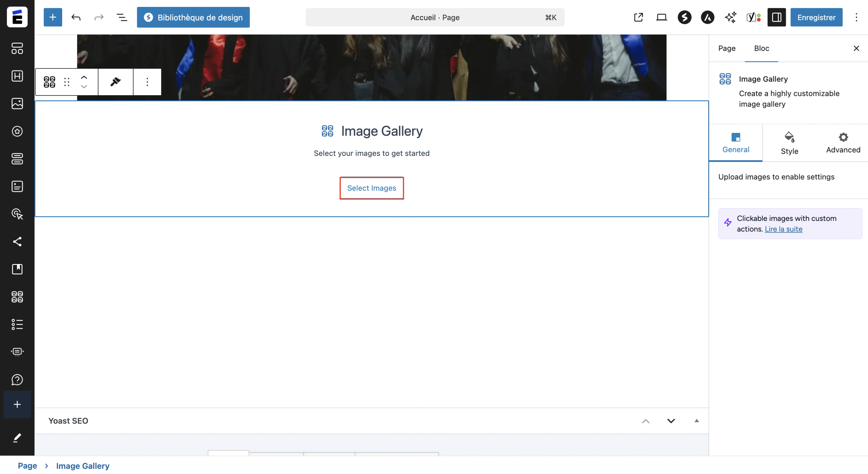Click Image Gallery in the breadcrumb trail
The height and width of the screenshot is (474, 868).
click(x=82, y=466)
